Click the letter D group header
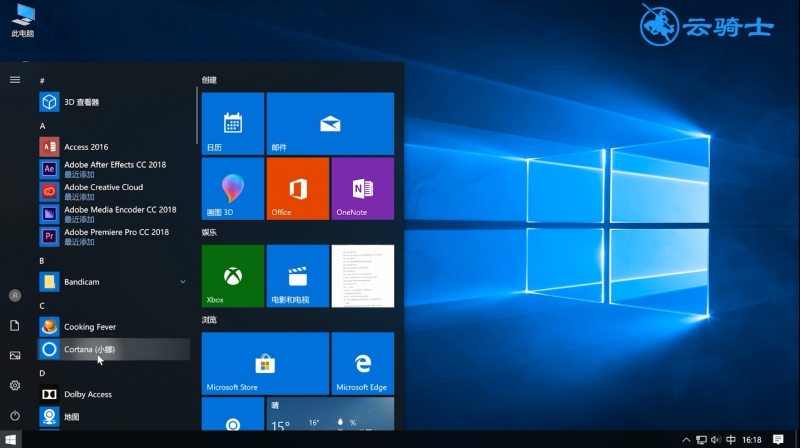Image resolution: width=800 pixels, height=448 pixels. pyautogui.click(x=42, y=373)
